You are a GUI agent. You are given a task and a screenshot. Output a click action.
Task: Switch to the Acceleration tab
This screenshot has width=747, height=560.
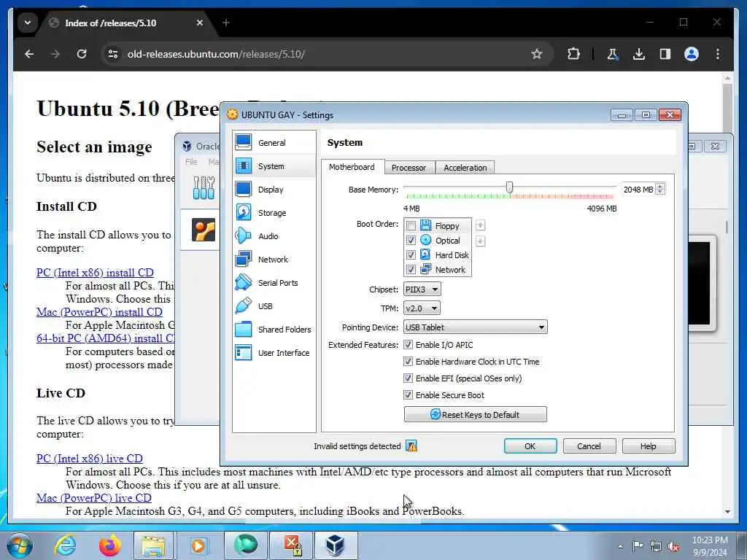465,168
